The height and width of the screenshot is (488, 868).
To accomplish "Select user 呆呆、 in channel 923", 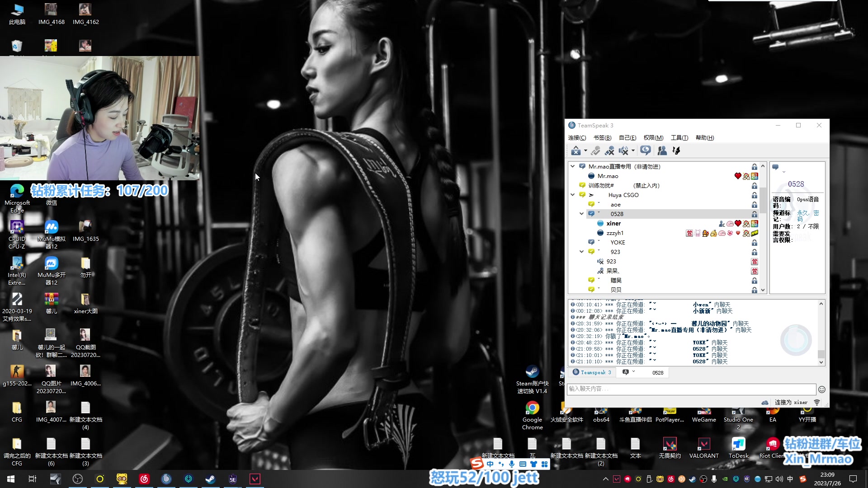I will click(x=613, y=271).
